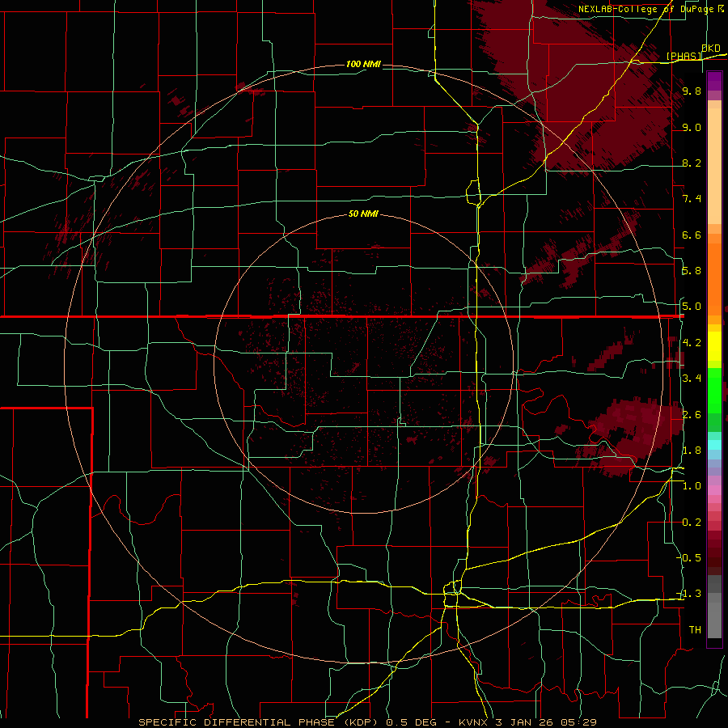The image size is (728, 728).
Task: Click the 9.0 value on the KDP scale
Action: point(692,128)
